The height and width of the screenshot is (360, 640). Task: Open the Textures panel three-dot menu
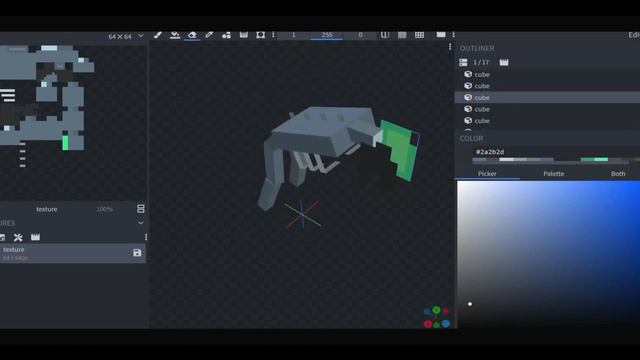coord(146,237)
